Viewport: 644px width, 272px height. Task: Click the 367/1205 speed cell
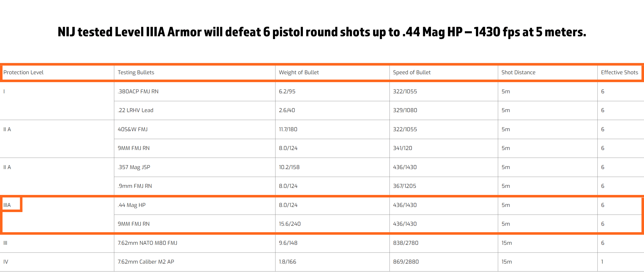(405, 186)
